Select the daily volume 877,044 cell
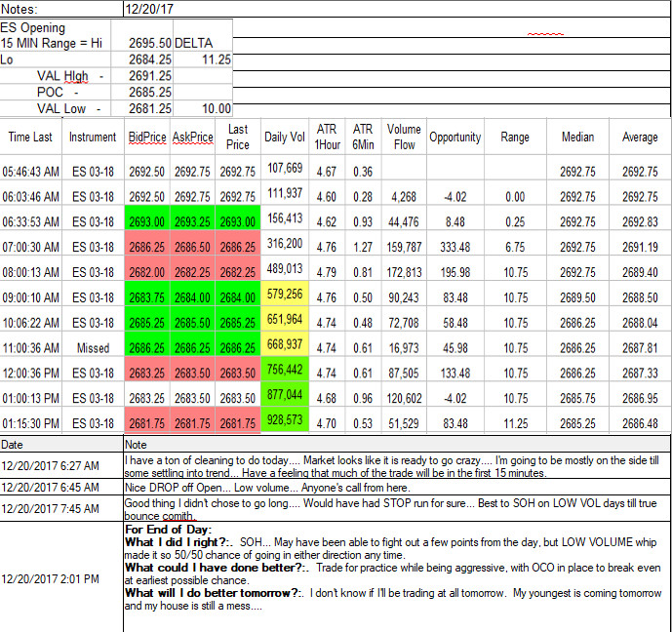 (x=285, y=395)
